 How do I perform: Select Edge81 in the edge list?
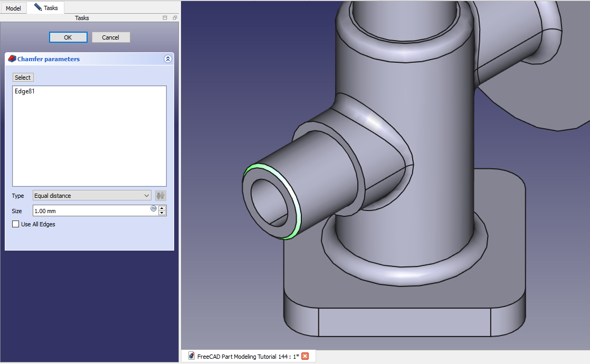(25, 91)
